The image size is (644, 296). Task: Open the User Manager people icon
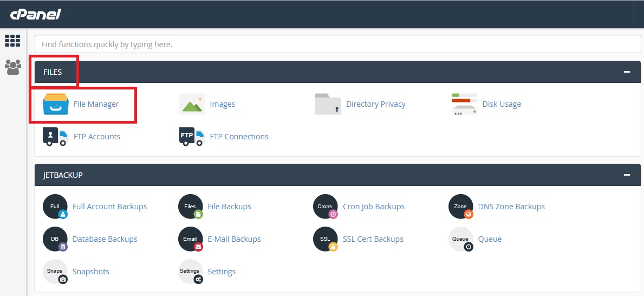tap(13, 67)
